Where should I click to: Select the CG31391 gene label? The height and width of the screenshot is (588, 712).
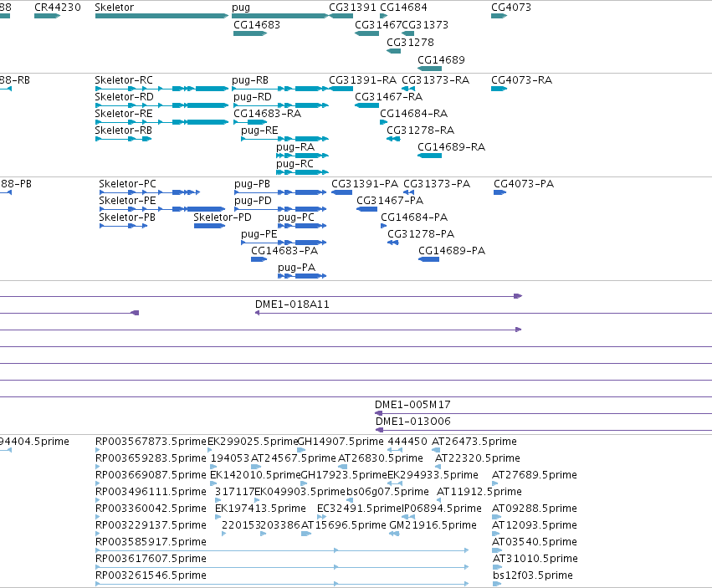(x=352, y=8)
